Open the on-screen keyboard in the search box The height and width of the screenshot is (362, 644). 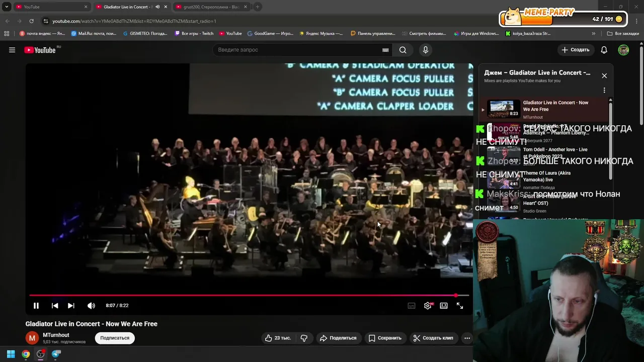coord(385,50)
